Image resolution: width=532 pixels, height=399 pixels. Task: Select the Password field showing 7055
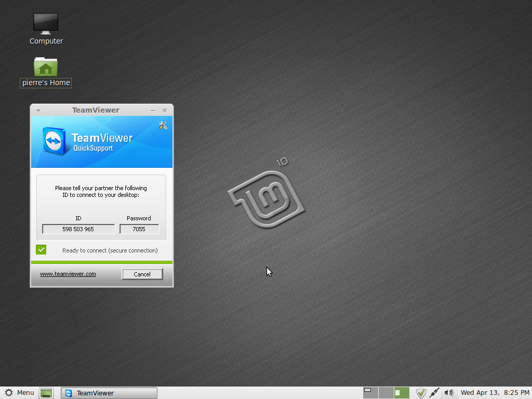coord(139,229)
